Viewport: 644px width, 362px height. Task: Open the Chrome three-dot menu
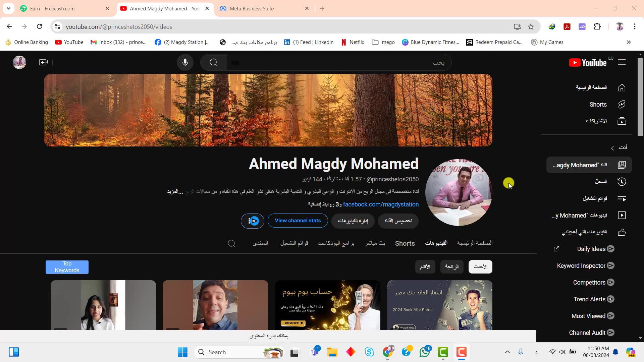point(635,26)
